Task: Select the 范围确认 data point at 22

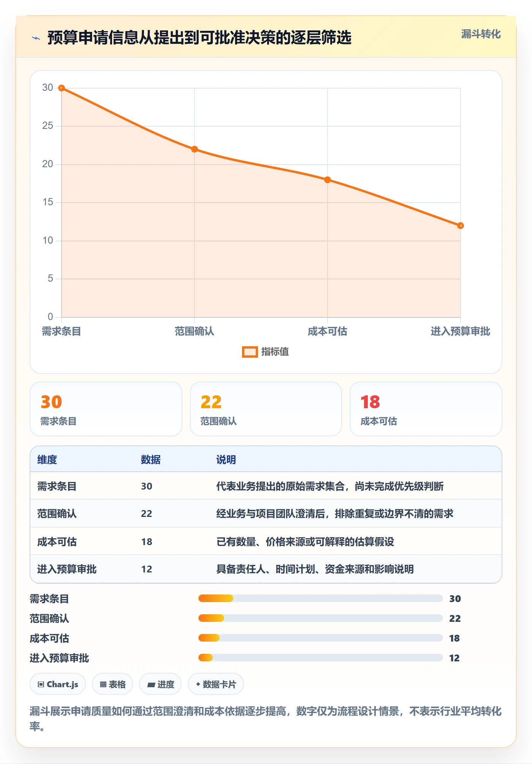Action: [x=195, y=149]
